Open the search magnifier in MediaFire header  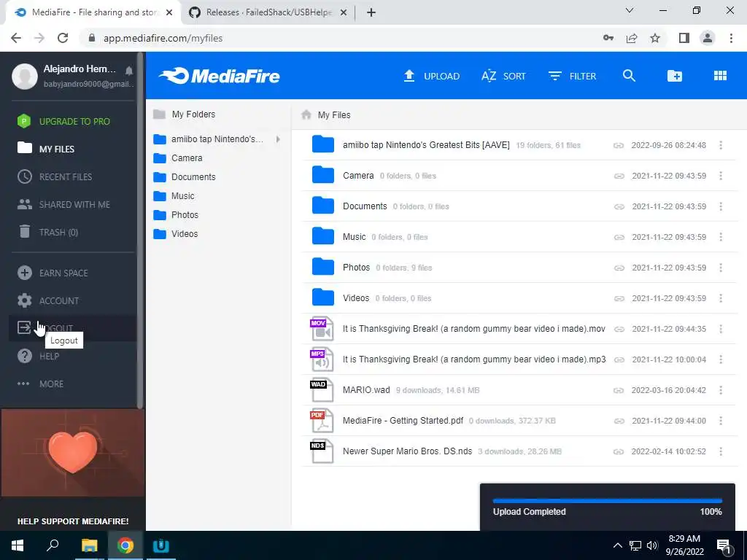click(629, 76)
